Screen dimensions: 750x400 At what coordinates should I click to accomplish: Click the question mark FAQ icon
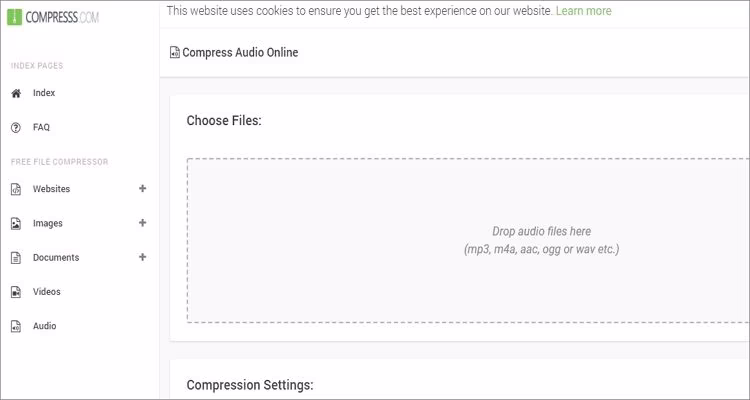[x=15, y=128]
